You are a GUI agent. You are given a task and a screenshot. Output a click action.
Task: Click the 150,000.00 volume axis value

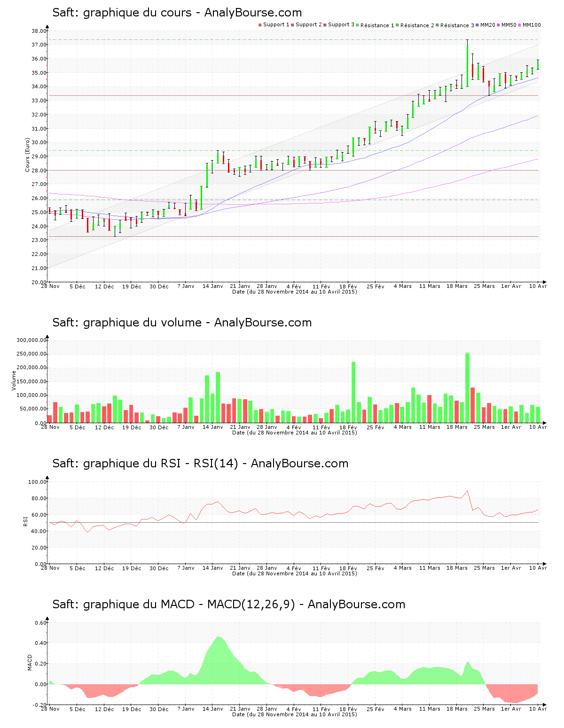coord(31,382)
